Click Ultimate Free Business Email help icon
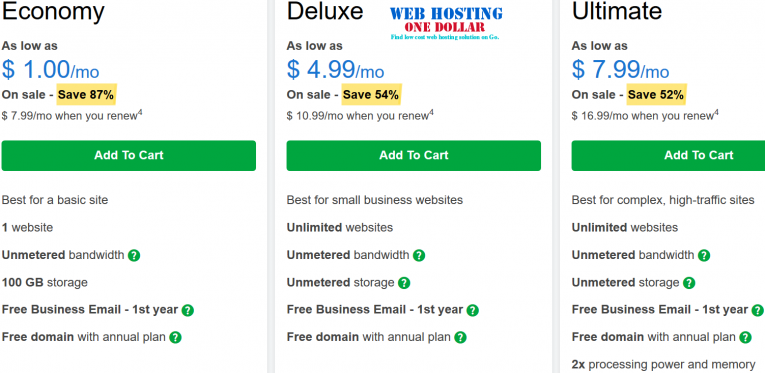This screenshot has width=765, height=373. 758,311
